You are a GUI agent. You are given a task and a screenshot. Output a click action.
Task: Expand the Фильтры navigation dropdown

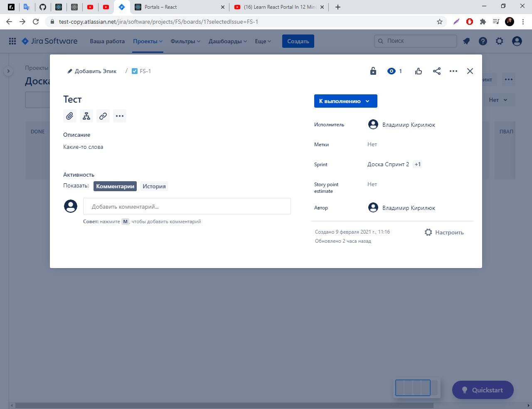coord(185,41)
